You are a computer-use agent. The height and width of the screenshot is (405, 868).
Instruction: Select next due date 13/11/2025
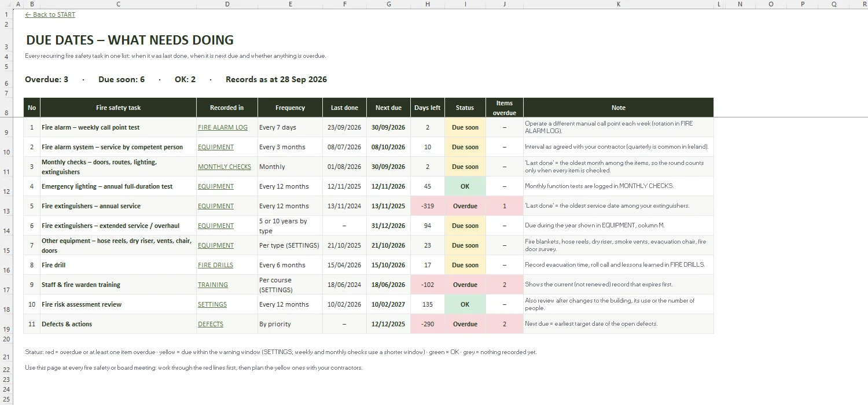(x=388, y=206)
